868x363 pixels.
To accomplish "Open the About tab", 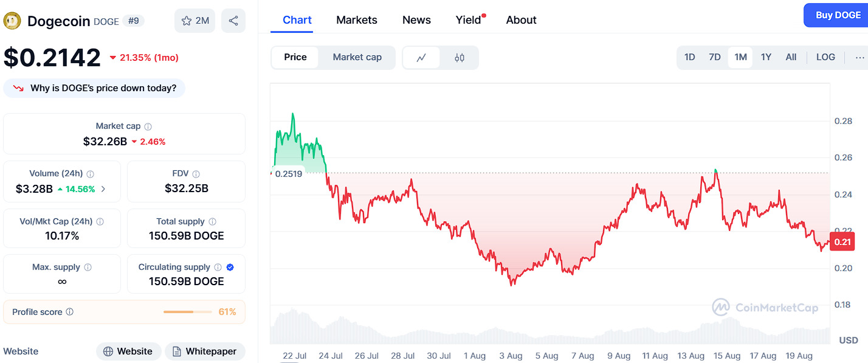I will click(x=522, y=20).
